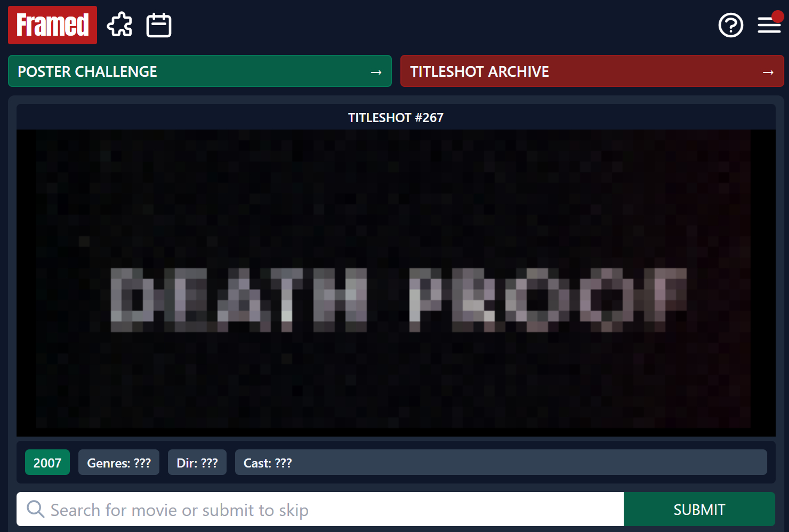Click the arrow in Poster Challenge banner
Screen dimensions: 789x532
376,72
